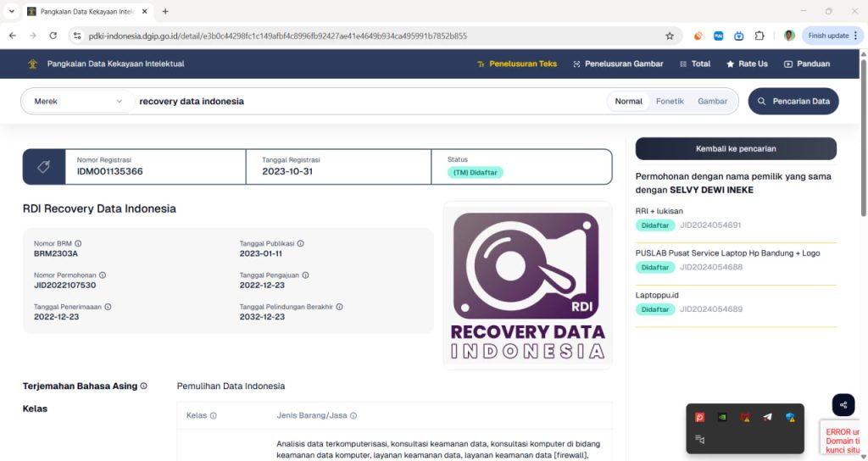The width and height of the screenshot is (868, 461).
Task: Click info icon next to Kelas column header
Action: point(213,415)
